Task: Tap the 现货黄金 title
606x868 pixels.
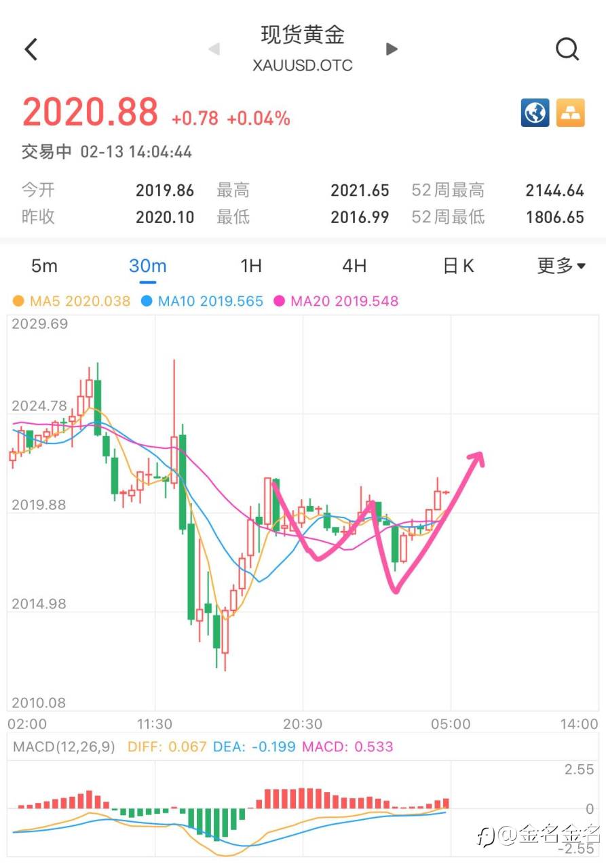Action: 303,35
